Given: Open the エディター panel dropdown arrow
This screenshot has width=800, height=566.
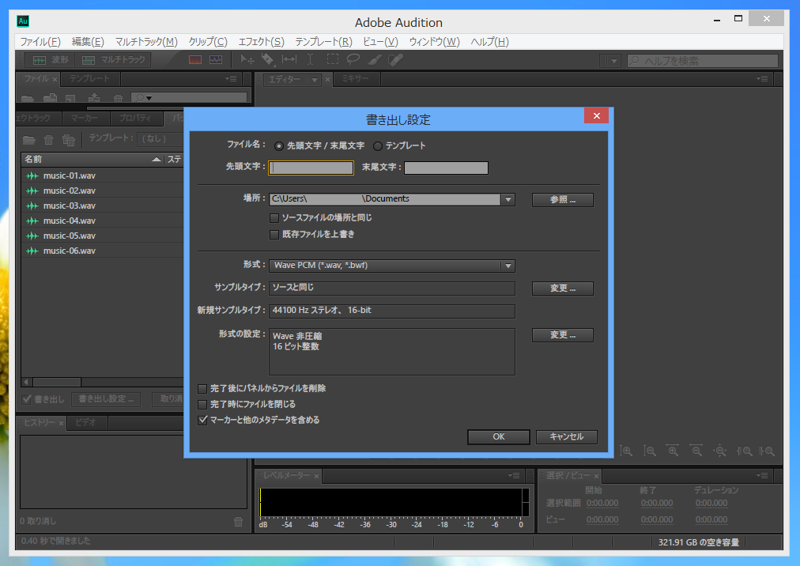Looking at the screenshot, I should pos(314,80).
